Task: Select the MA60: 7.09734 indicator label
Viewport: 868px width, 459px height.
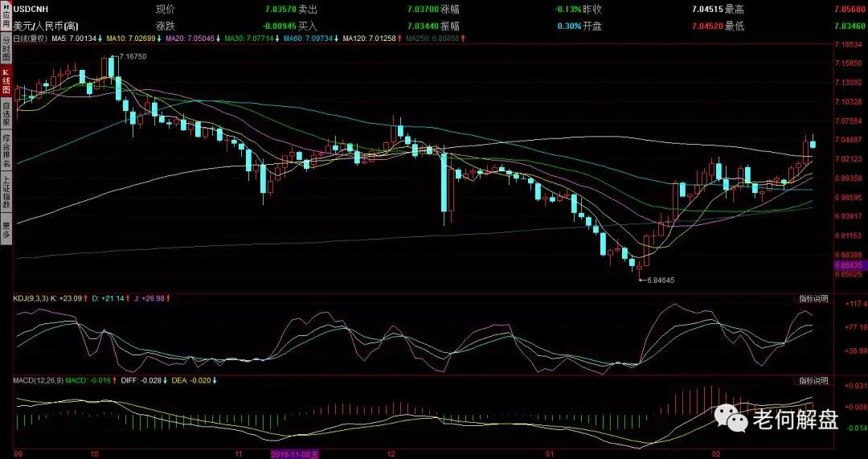Action: (x=307, y=39)
